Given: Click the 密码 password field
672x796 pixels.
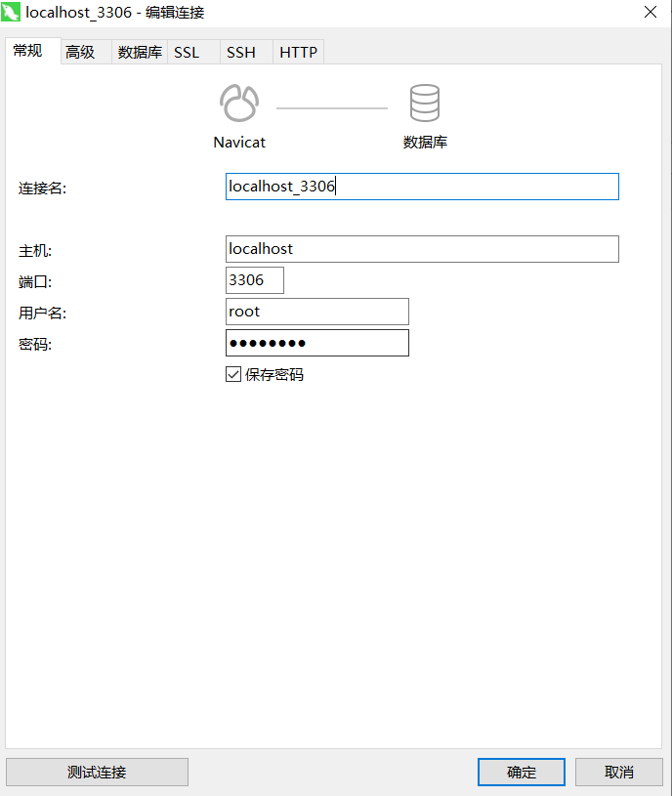Looking at the screenshot, I should coord(316,343).
